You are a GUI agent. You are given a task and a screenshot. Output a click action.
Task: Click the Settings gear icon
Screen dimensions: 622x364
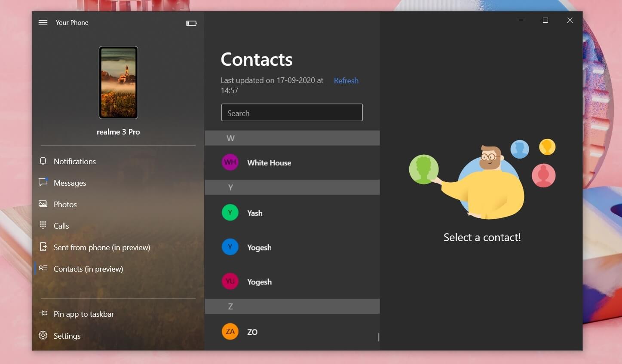click(43, 336)
